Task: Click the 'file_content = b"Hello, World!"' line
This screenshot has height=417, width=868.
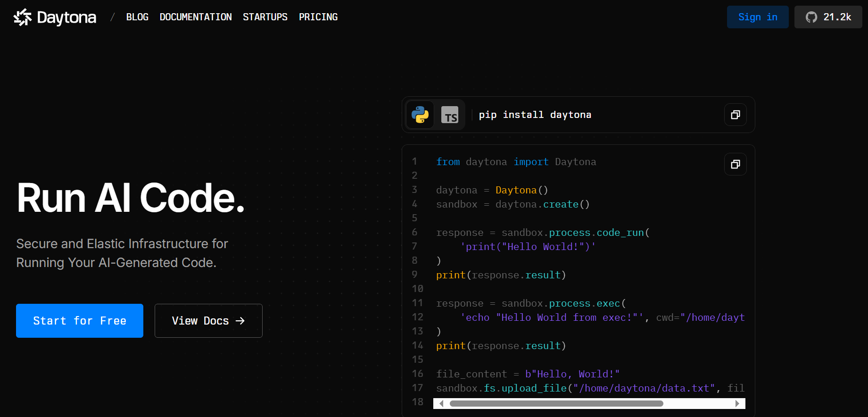Action: point(528,374)
